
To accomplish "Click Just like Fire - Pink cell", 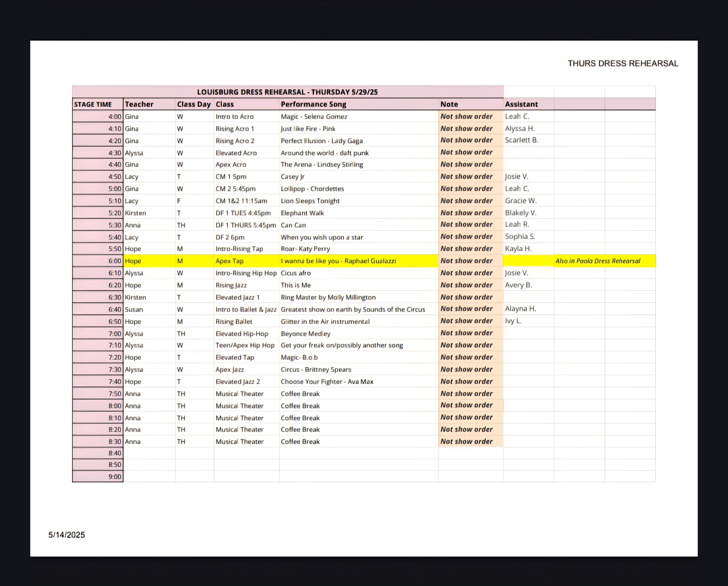I will pyautogui.click(x=359, y=129).
